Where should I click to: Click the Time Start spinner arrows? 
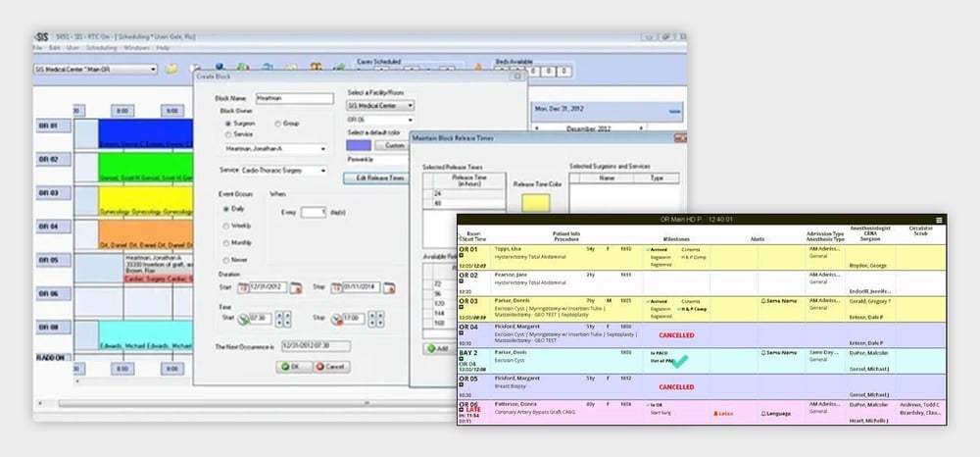(x=282, y=319)
